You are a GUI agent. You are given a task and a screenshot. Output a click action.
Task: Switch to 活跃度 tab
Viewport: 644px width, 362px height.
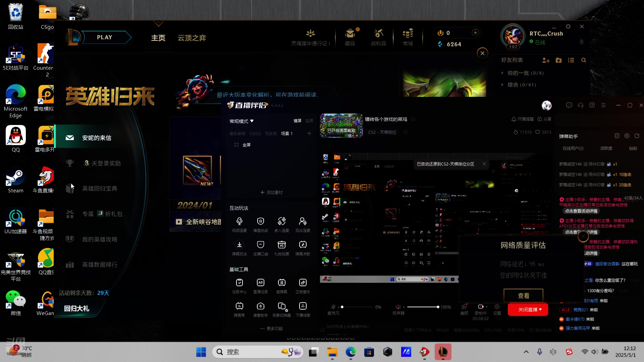pos(606,148)
